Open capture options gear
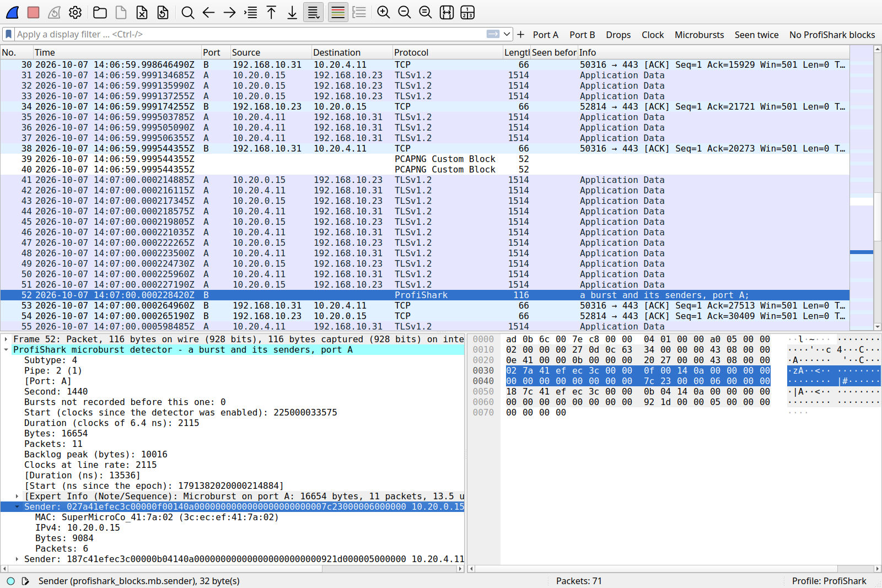This screenshot has width=882, height=588. (x=76, y=12)
